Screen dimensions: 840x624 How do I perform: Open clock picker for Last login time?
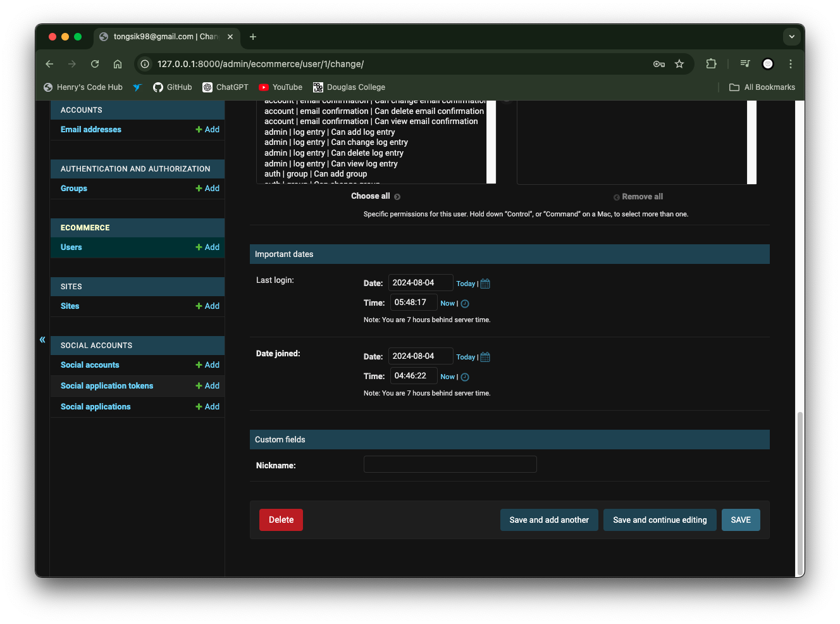465,304
